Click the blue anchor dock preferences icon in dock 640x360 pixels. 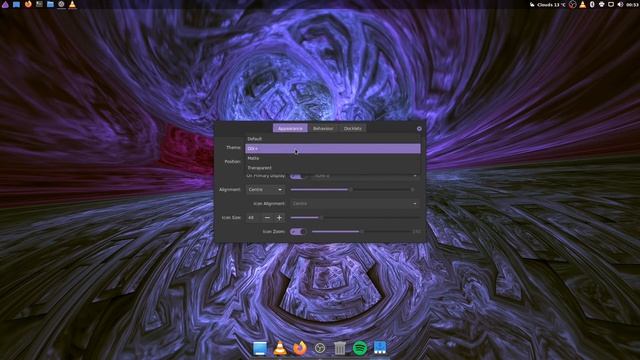(380, 348)
